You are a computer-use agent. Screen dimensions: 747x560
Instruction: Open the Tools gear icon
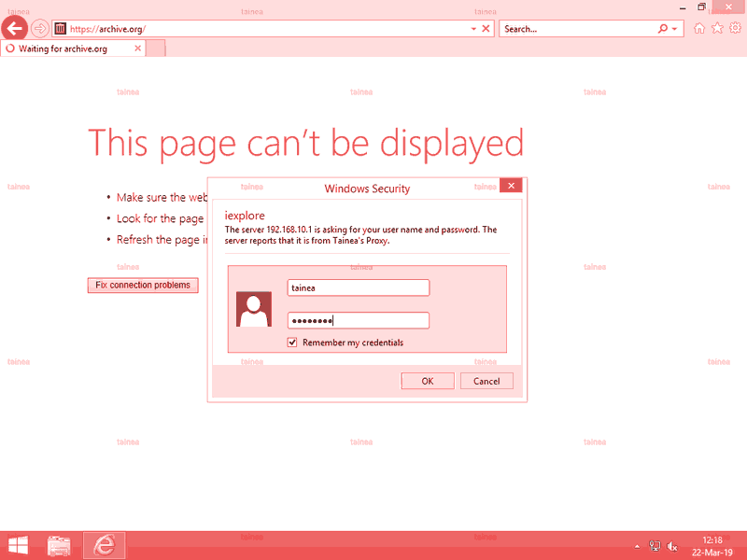coord(736,29)
